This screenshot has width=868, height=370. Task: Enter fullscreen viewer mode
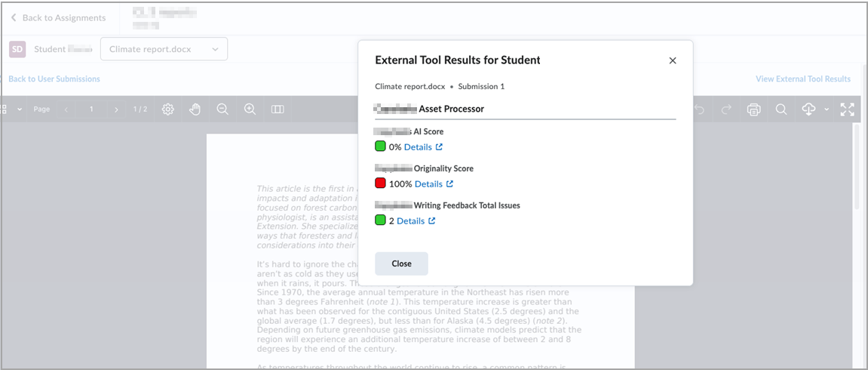point(848,109)
